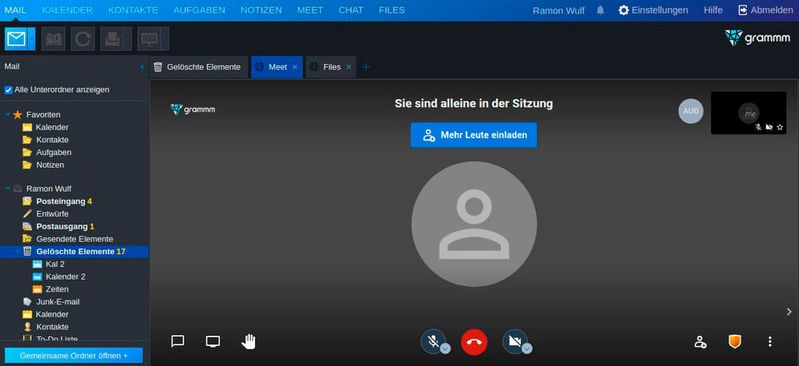The height and width of the screenshot is (366, 799).
Task: Click the Ramon Wulf user name in header
Action: click(x=558, y=10)
